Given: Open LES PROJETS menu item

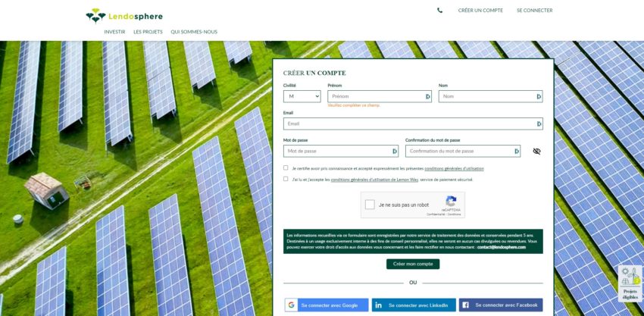Looking at the screenshot, I should click(x=148, y=32).
